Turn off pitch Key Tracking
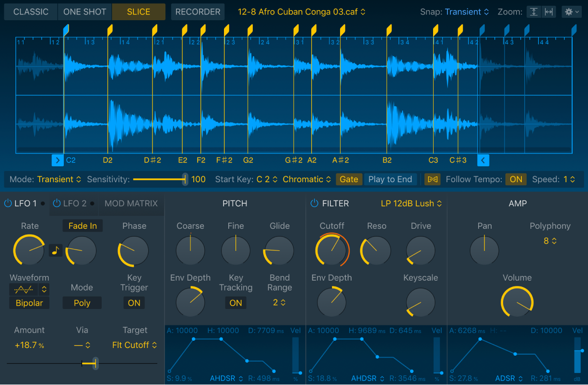Viewport: 588px width, 385px height. pyautogui.click(x=235, y=303)
